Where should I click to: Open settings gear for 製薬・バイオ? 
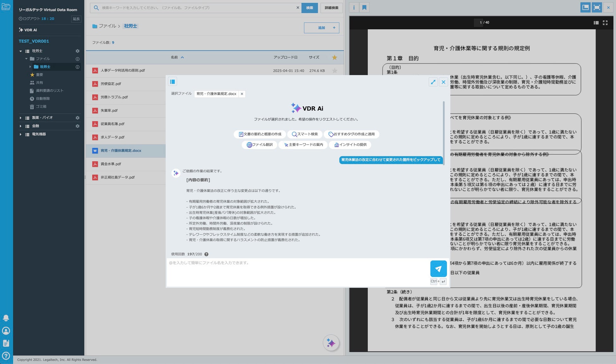point(77,118)
